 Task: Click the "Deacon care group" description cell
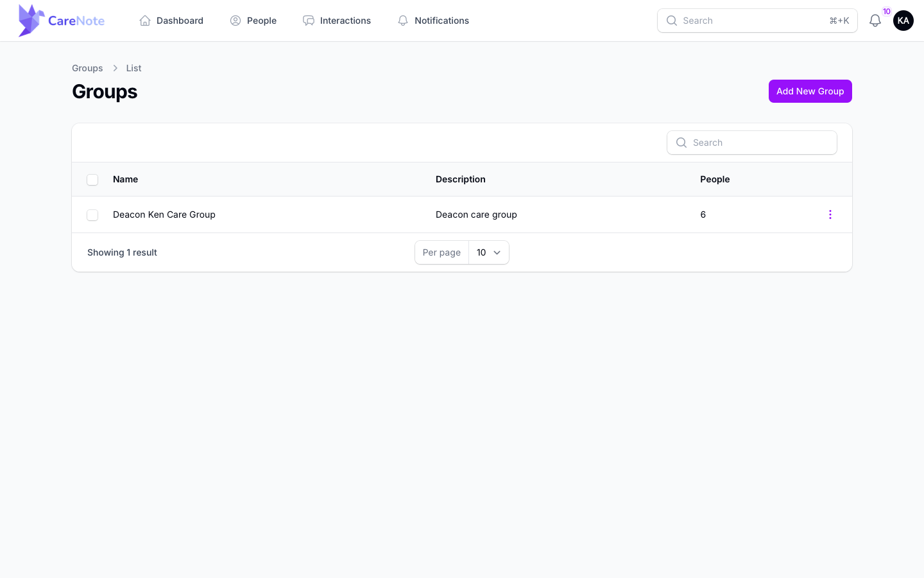(476, 215)
